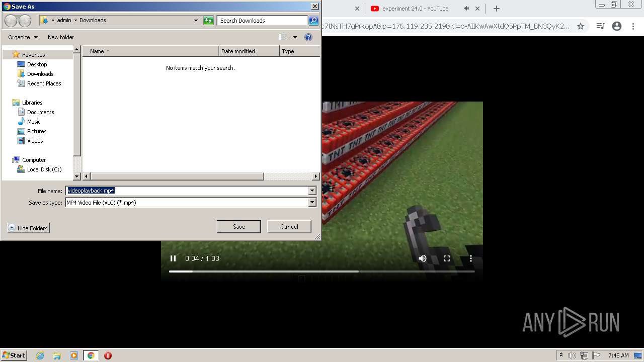
Task: Click the search magnifier in Save As
Action: click(x=313, y=21)
